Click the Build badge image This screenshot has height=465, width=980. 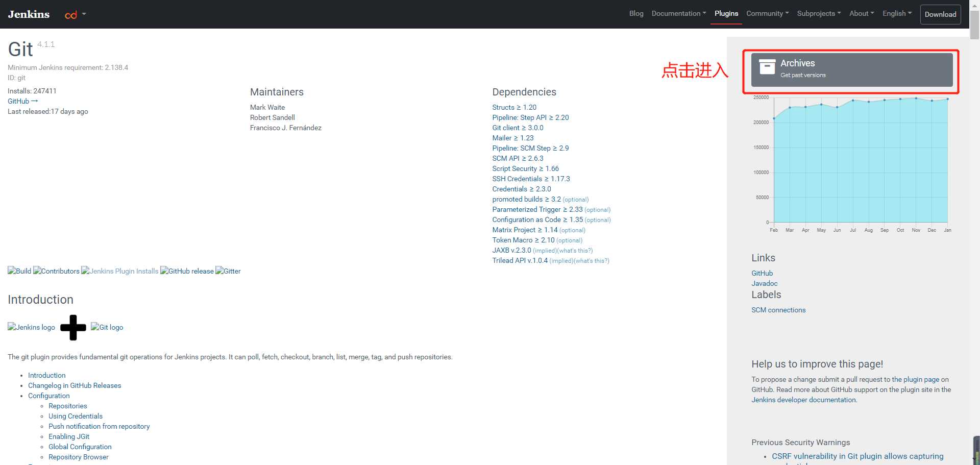tap(19, 271)
